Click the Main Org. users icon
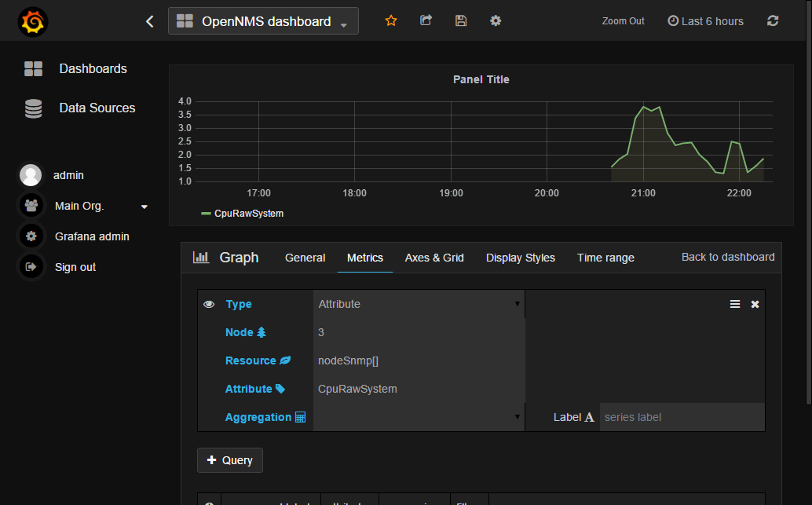The height and width of the screenshot is (505, 812). tap(31, 206)
